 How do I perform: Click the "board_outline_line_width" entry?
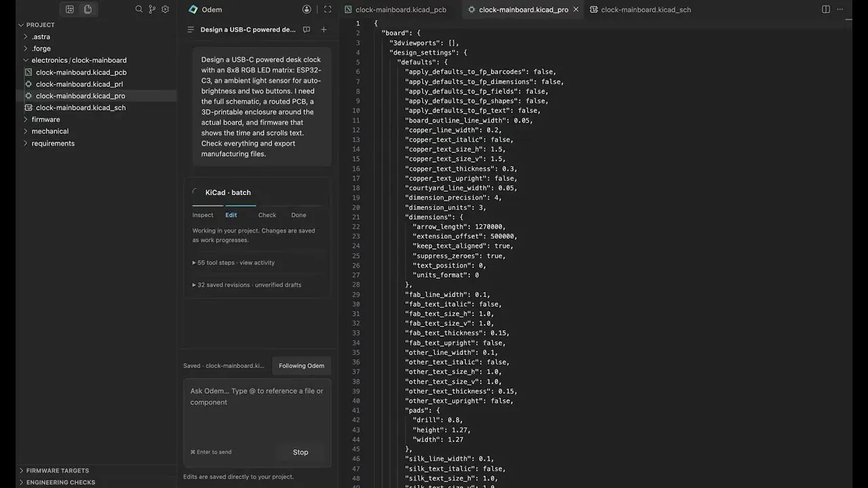(469, 121)
